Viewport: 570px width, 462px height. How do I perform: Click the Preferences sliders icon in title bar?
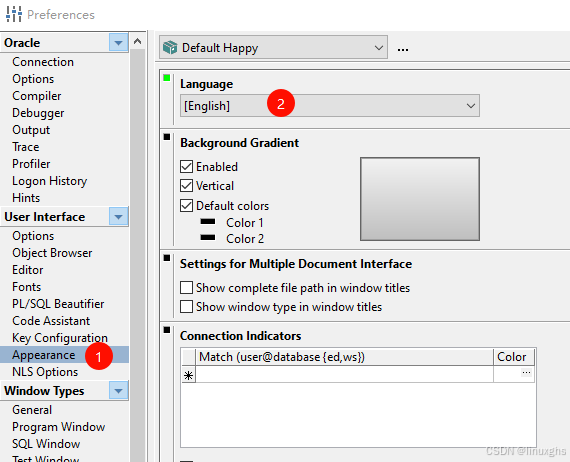point(14,14)
